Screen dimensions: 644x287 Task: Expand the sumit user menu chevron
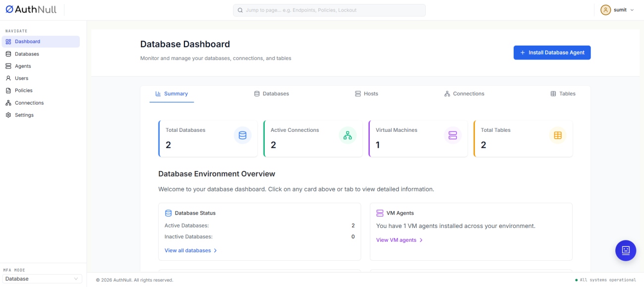[x=632, y=10]
